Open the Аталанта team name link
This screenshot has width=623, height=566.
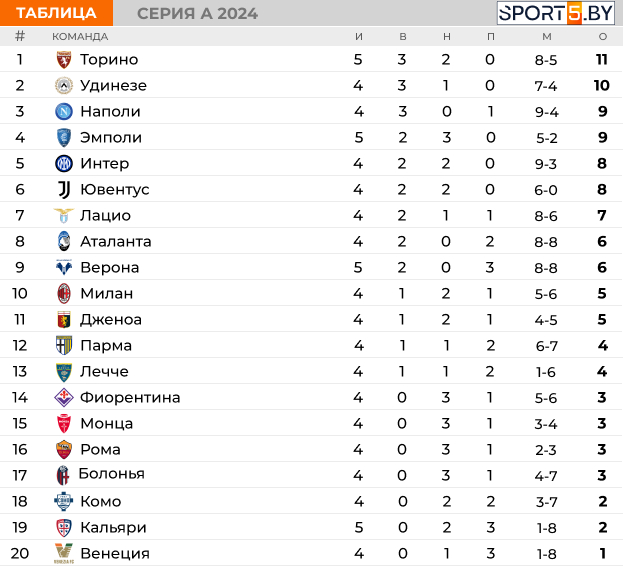pos(116,241)
